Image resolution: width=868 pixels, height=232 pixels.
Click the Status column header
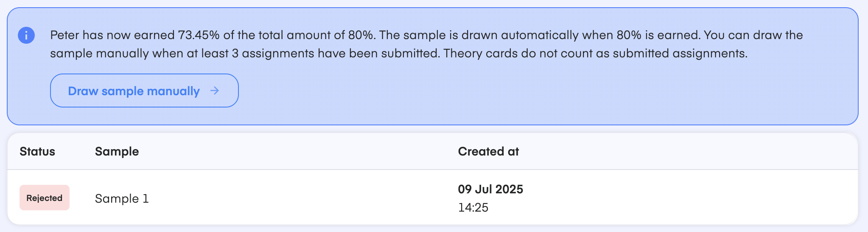[37, 152]
